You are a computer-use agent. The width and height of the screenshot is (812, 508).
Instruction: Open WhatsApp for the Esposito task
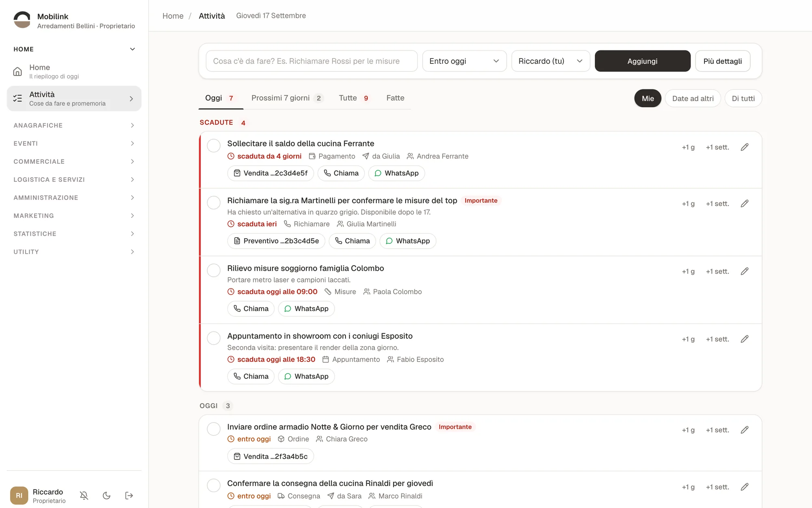[x=306, y=376]
